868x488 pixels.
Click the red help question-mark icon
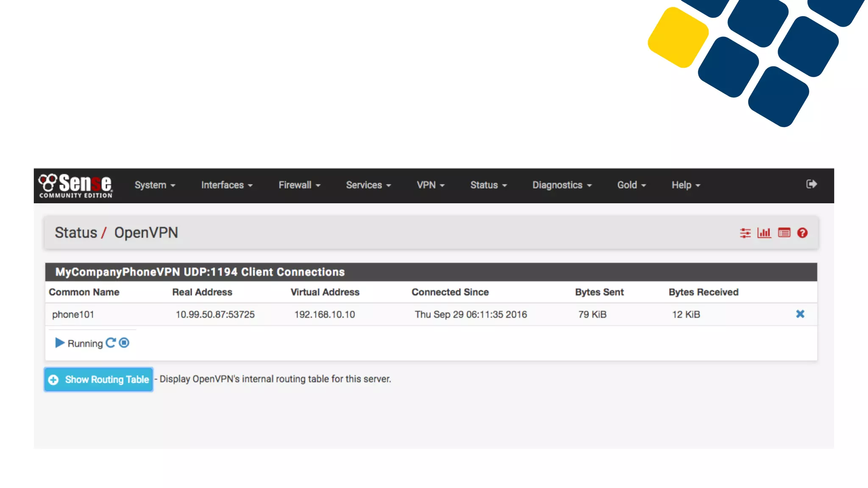pyautogui.click(x=802, y=233)
